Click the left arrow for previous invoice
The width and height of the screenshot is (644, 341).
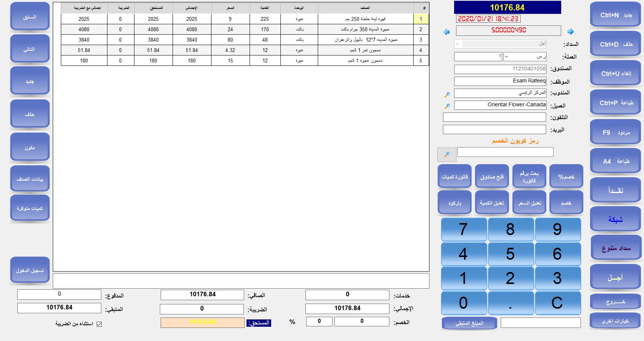pyautogui.click(x=447, y=32)
